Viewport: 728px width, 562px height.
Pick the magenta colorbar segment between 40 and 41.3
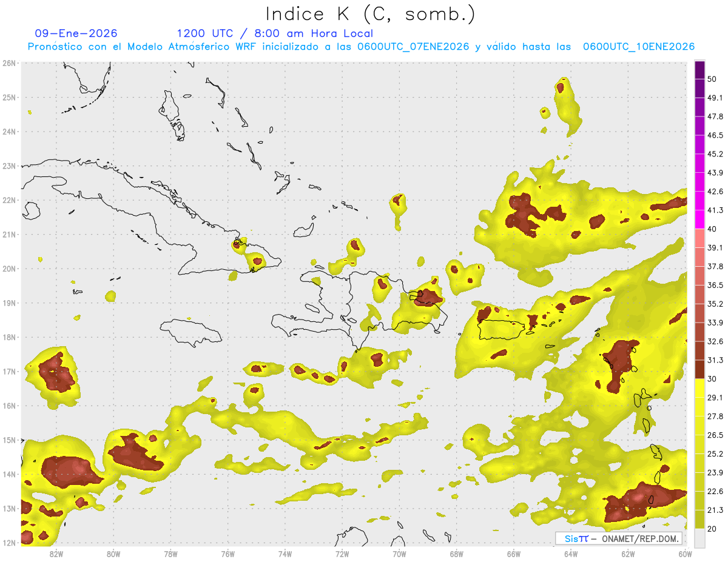pyautogui.click(x=699, y=219)
